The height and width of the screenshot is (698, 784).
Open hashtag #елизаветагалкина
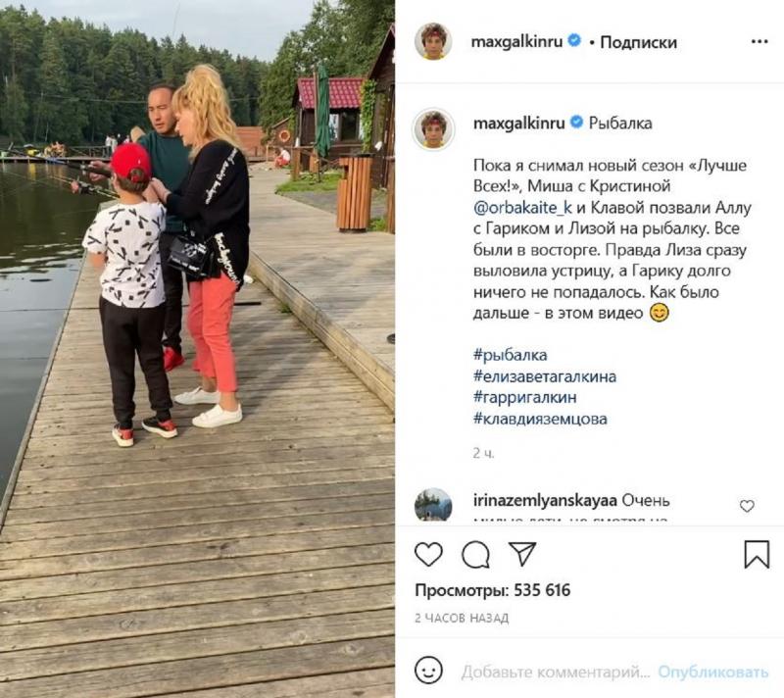click(x=545, y=376)
